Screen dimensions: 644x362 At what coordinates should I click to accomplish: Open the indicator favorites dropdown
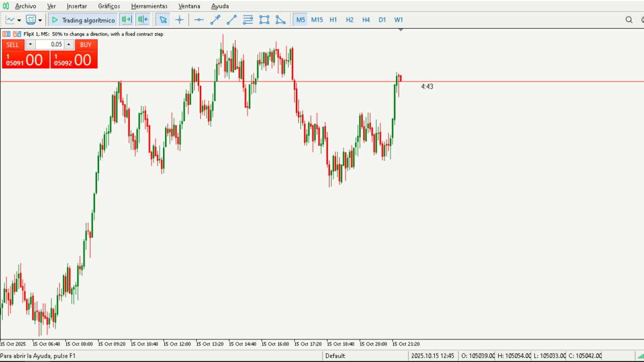pos(39,20)
